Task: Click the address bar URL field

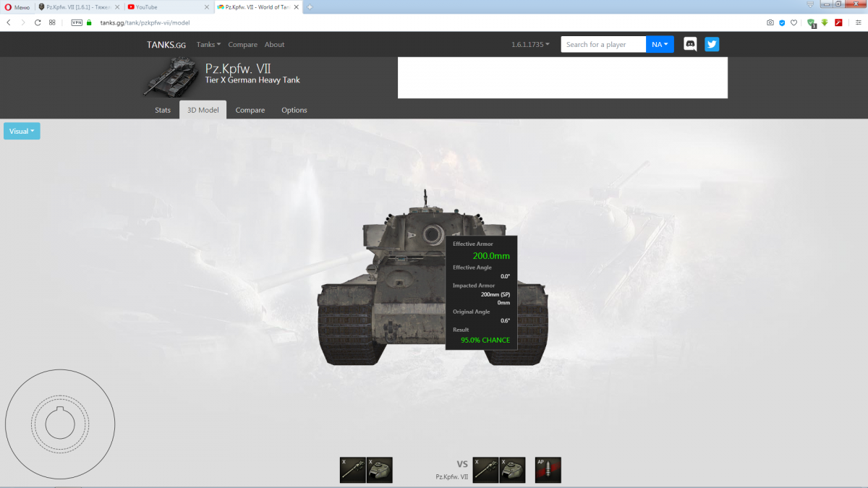Action: click(x=427, y=22)
